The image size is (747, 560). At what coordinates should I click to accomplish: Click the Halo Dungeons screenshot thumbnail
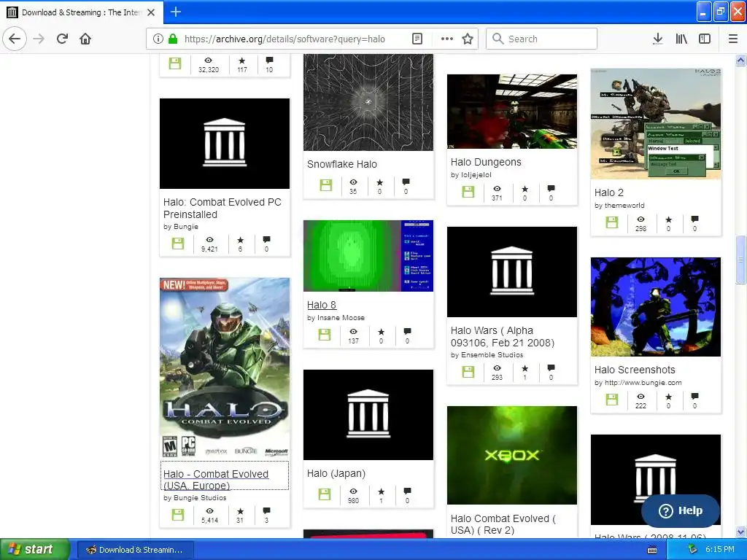[x=511, y=112]
